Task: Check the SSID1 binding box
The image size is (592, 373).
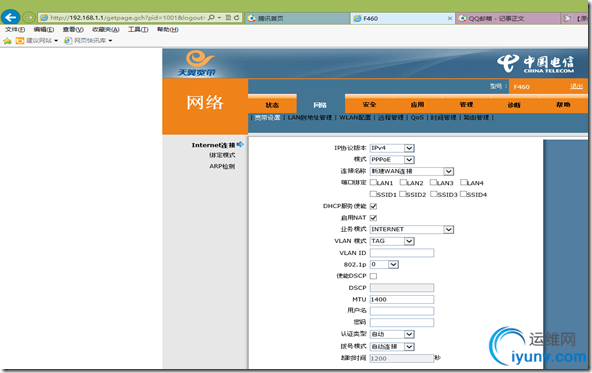Action: click(373, 194)
